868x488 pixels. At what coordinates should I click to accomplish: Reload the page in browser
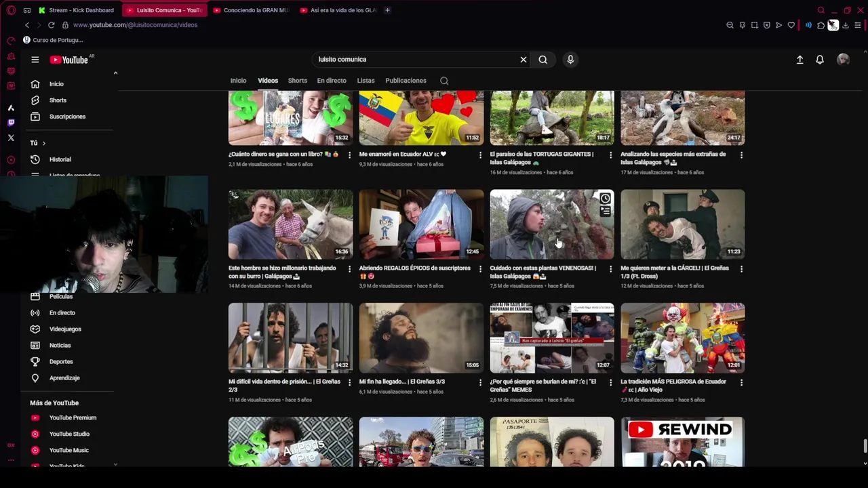click(x=51, y=25)
